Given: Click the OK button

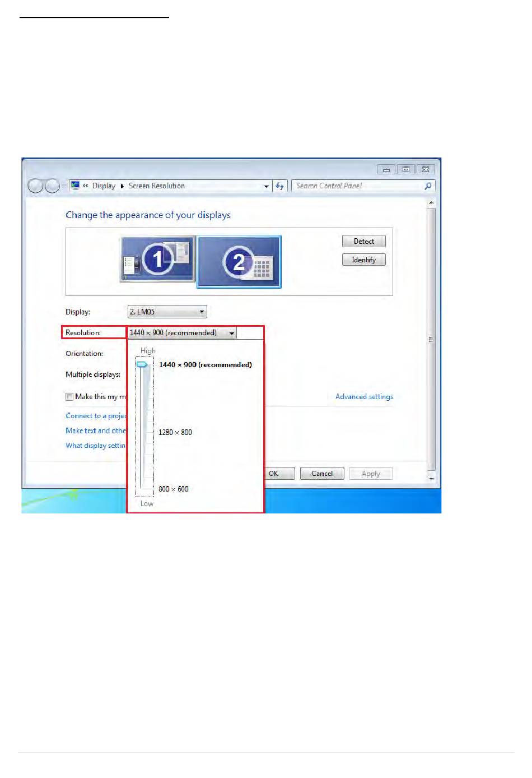Looking at the screenshot, I should point(279,473).
